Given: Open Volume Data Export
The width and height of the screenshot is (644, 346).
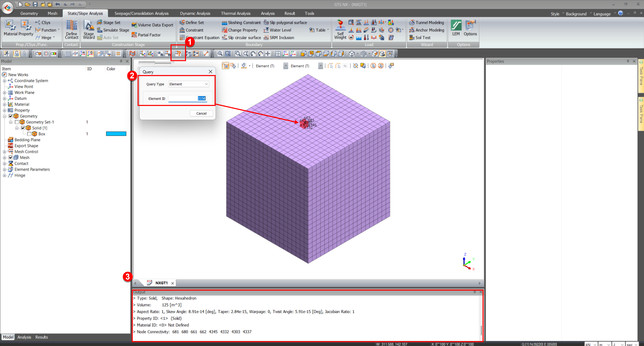Looking at the screenshot, I should click(x=152, y=25).
